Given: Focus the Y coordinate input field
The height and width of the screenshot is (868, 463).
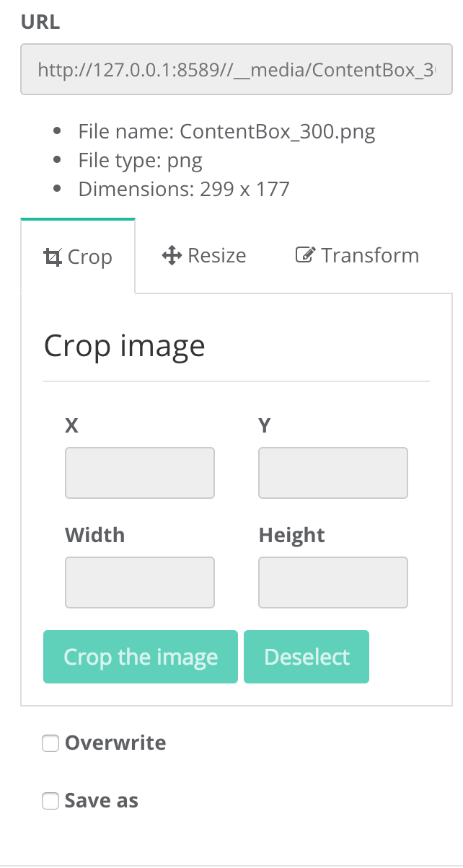Looking at the screenshot, I should click(333, 473).
